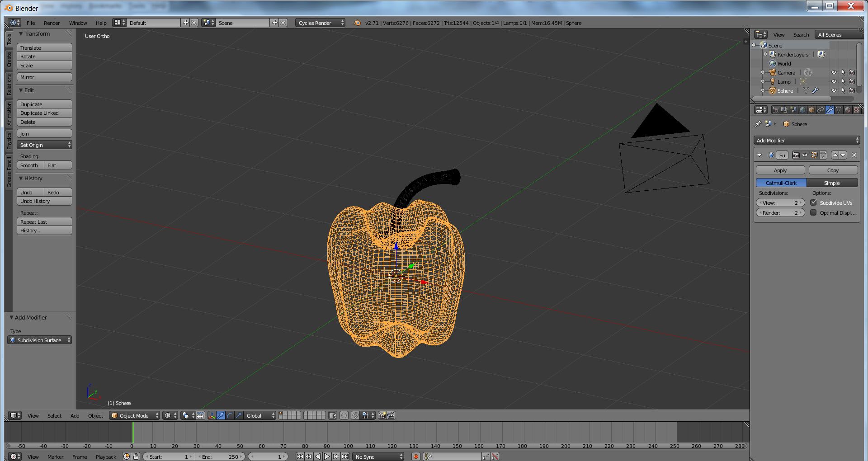The width and height of the screenshot is (868, 461).
Task: Open the World properties tab globe icon
Action: pos(802,110)
